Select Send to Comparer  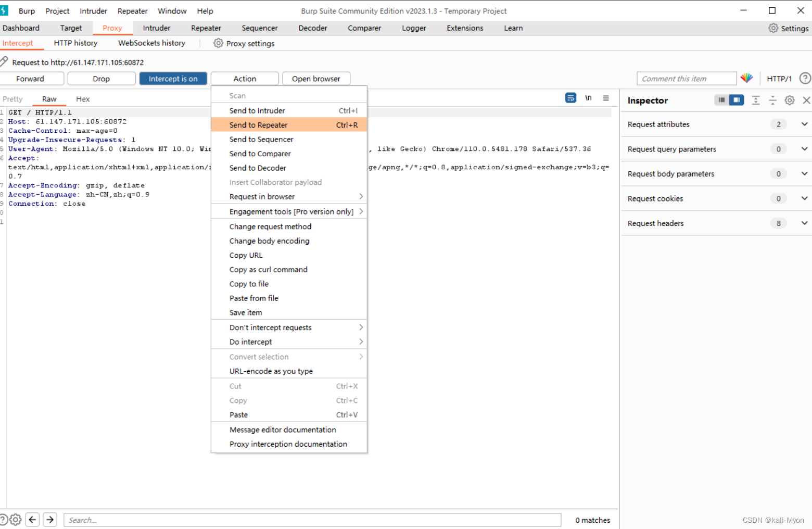pyautogui.click(x=289, y=154)
